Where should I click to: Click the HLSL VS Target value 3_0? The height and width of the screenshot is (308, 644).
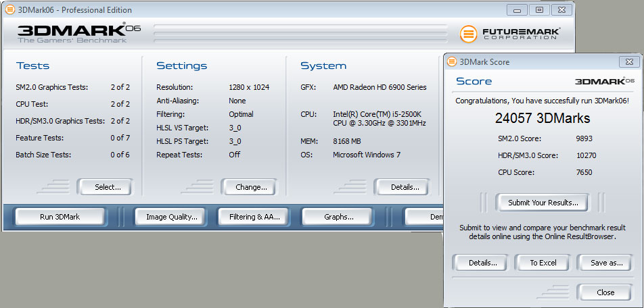pyautogui.click(x=235, y=128)
